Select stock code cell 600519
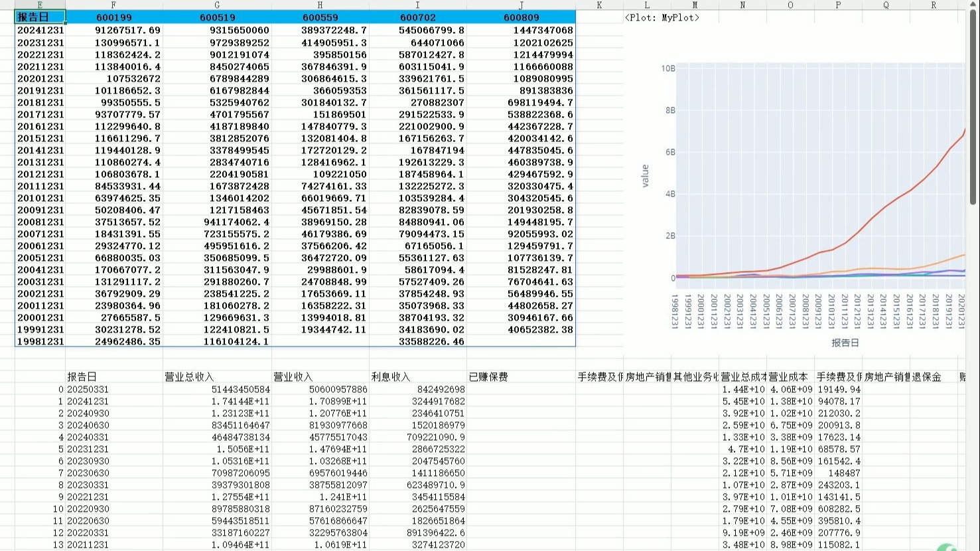 click(217, 18)
